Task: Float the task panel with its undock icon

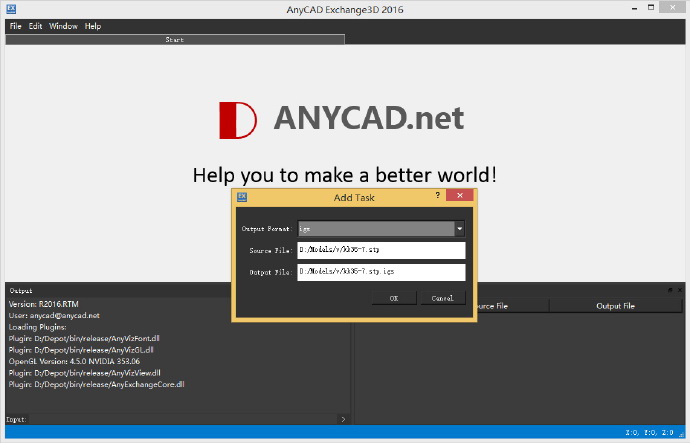Action: pyautogui.click(x=670, y=290)
